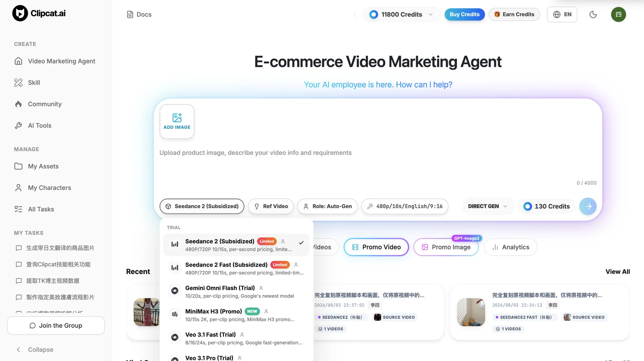644x361 pixels.
Task: Click View All recent items
Action: 617,272
